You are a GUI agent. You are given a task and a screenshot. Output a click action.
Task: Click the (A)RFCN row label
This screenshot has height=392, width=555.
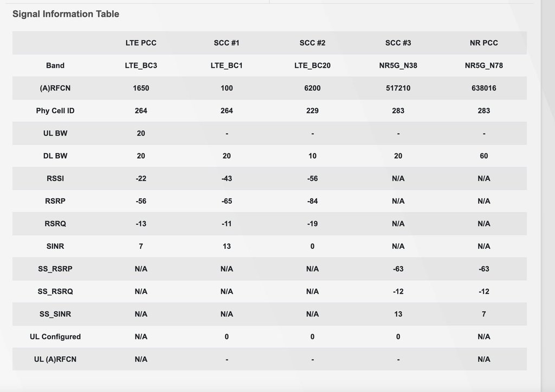point(55,88)
